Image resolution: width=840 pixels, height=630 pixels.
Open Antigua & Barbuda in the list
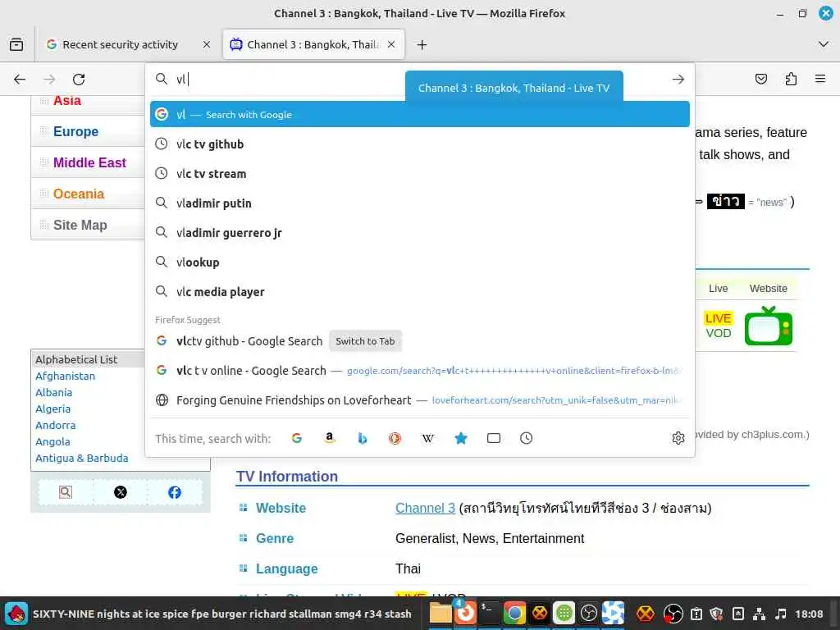click(82, 458)
